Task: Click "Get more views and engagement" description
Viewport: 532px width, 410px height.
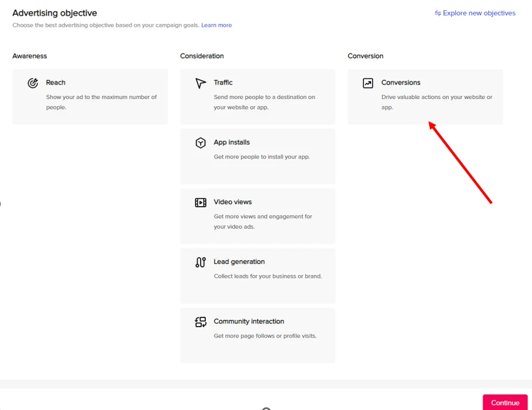Action: click(262, 222)
